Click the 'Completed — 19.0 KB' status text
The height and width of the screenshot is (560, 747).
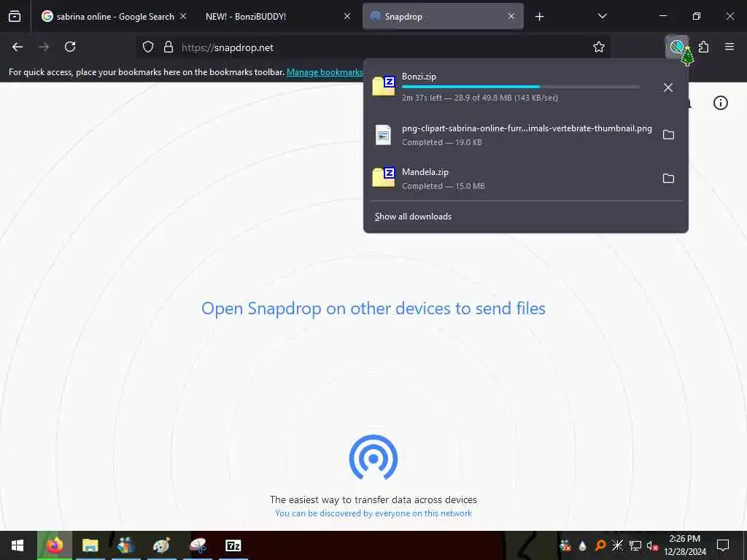441,142
